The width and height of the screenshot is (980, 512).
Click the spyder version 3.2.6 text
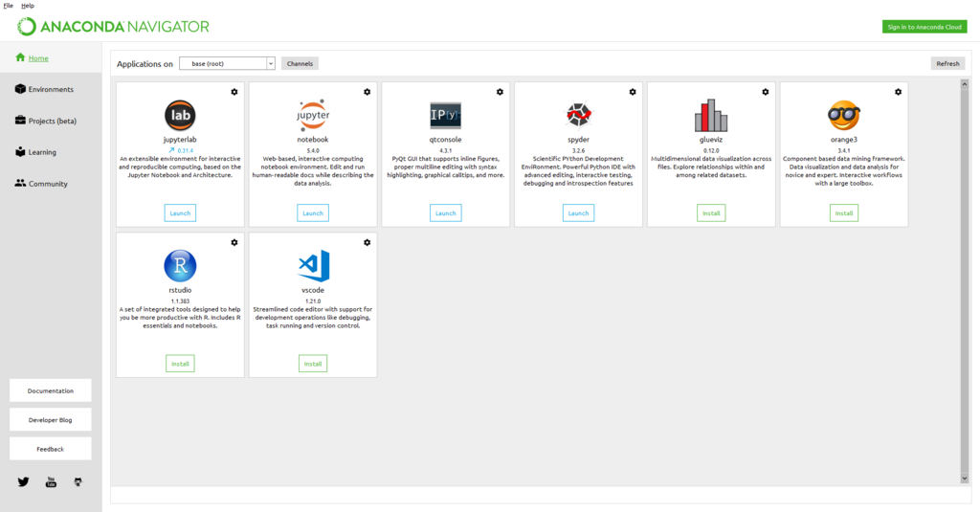(578, 150)
